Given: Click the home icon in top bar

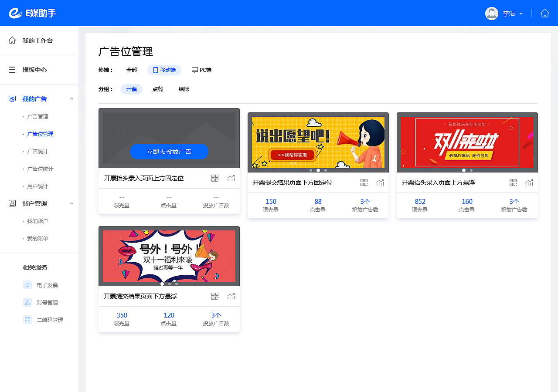Looking at the screenshot, I should click(x=545, y=13).
